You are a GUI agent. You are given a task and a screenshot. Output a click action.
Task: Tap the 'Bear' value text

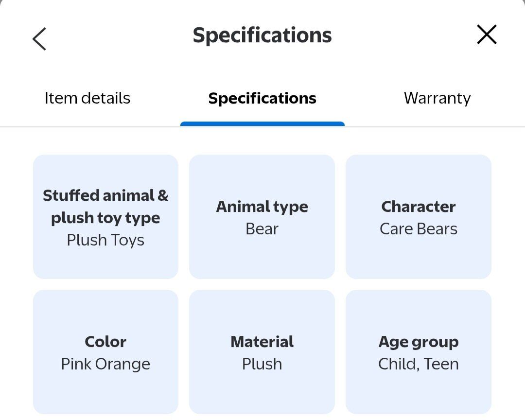262,229
